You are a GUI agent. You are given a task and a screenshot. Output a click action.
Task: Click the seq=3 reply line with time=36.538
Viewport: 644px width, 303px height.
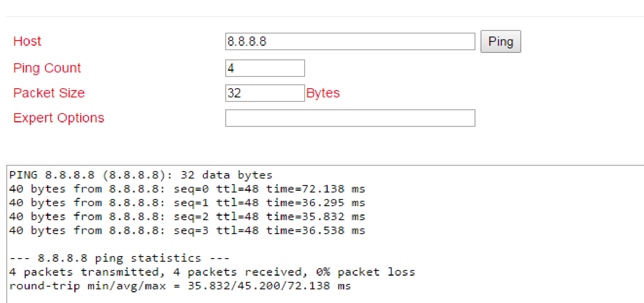click(x=187, y=230)
